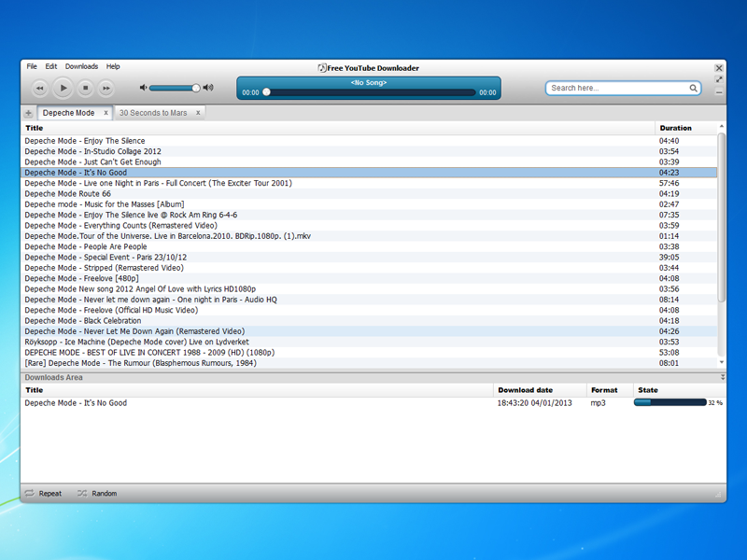Click the Stop playback button
Viewport: 747px width, 560px height.
(85, 88)
